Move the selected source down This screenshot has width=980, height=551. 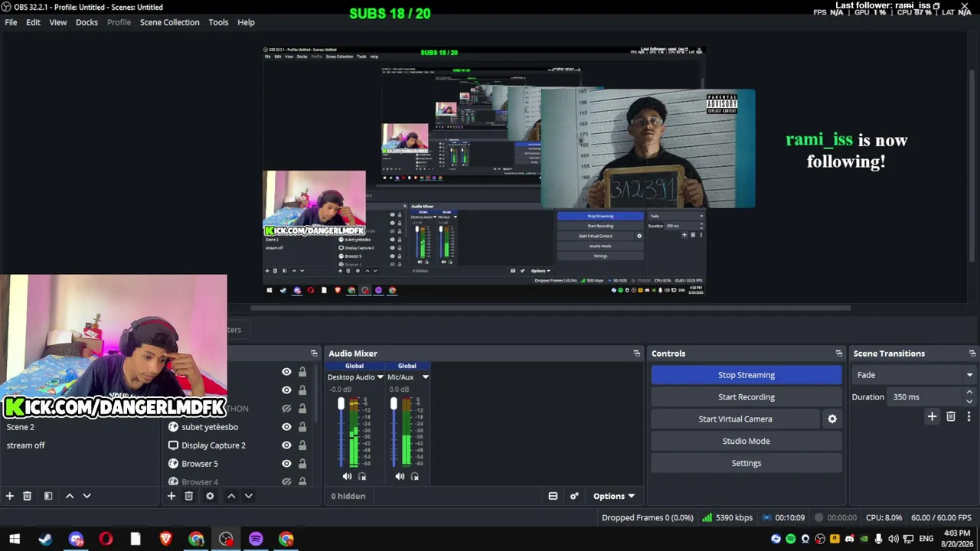pos(248,496)
